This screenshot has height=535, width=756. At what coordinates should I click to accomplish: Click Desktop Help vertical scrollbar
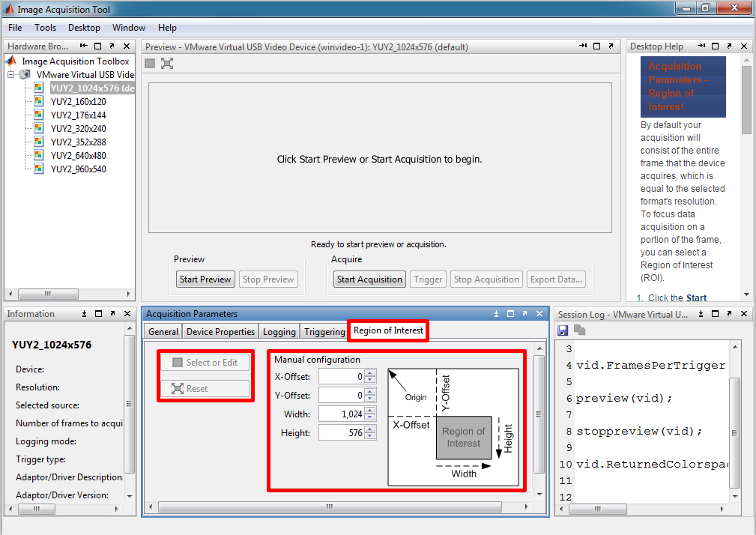pyautogui.click(x=746, y=100)
